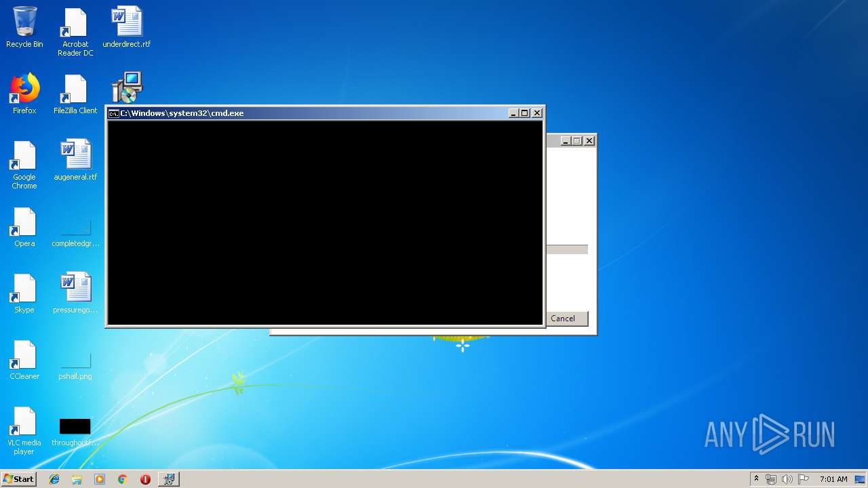
Task: Open the cmd.exe system menu icon
Action: click(114, 113)
